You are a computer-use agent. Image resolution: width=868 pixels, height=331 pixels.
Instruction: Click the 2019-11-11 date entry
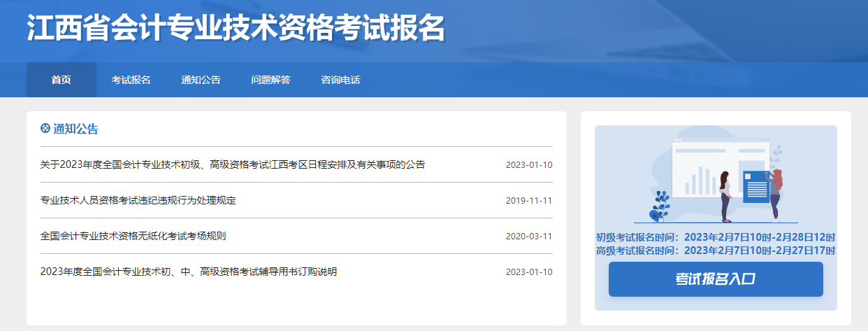click(x=529, y=201)
